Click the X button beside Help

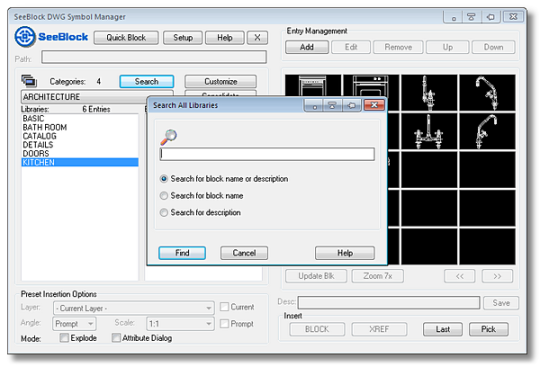click(257, 38)
